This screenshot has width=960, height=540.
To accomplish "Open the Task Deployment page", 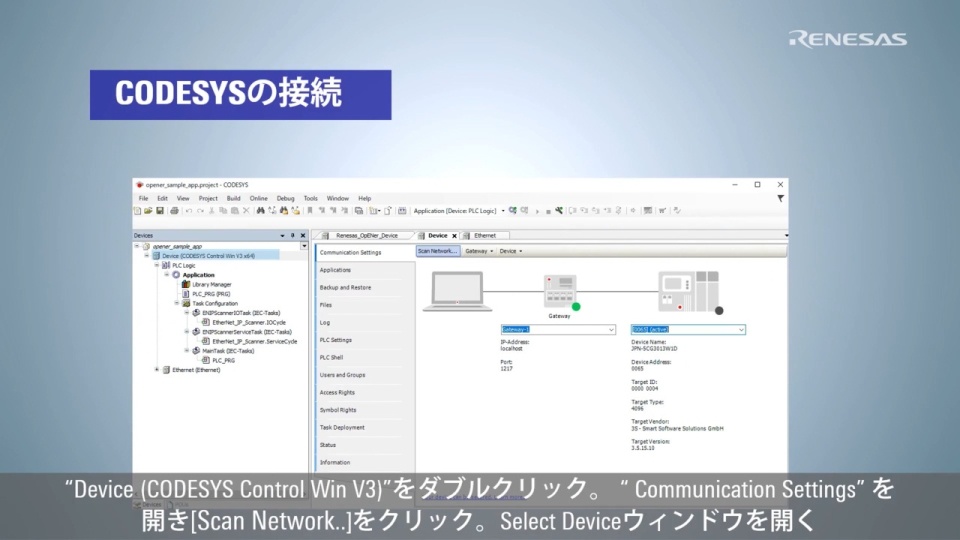I will (342, 428).
